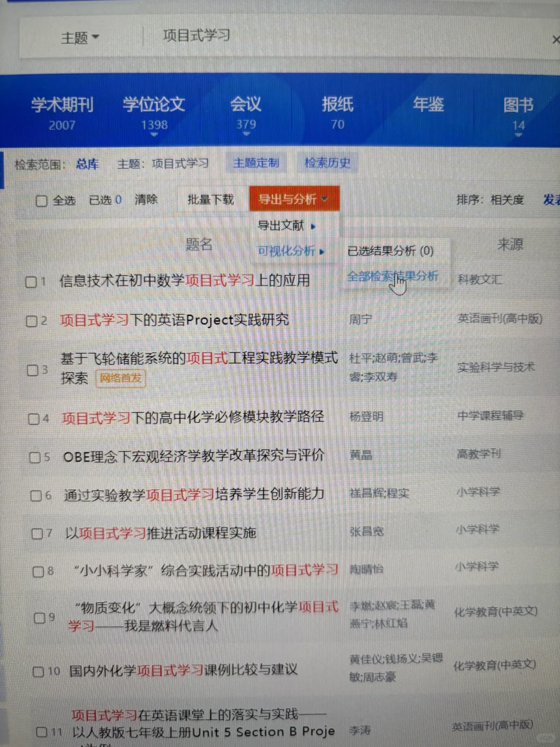The image size is (560, 747).
Task: Open 主题定制 settings
Action: pos(256,163)
